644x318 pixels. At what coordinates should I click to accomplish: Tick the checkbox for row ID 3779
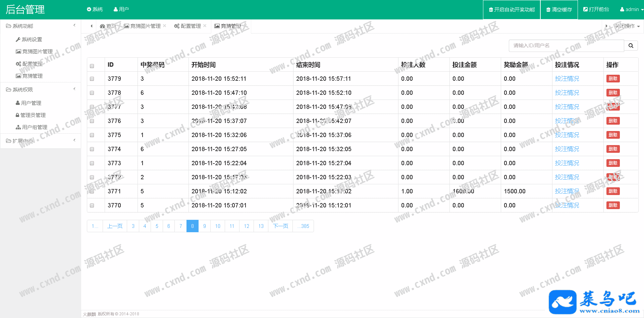click(x=92, y=79)
